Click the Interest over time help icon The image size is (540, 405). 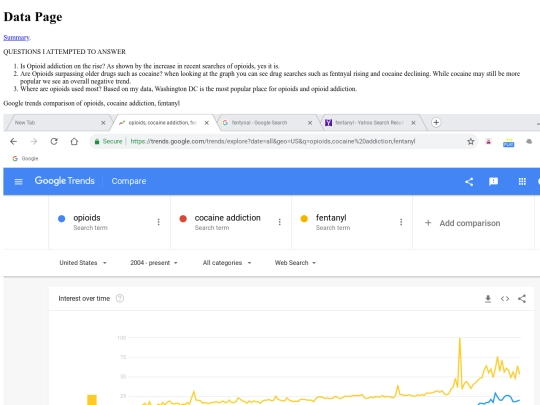[120, 298]
